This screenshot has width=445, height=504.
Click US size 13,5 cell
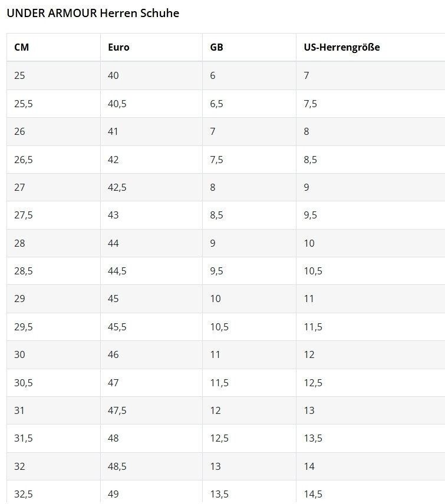[313, 438]
